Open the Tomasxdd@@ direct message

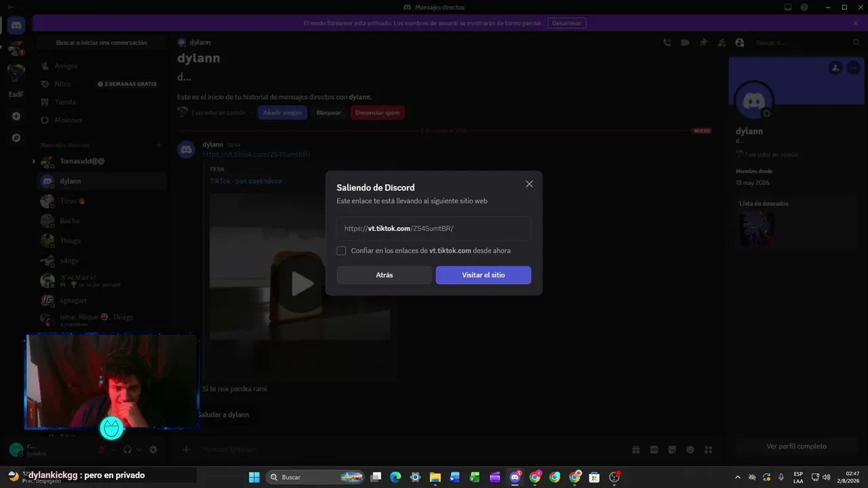coord(102,161)
